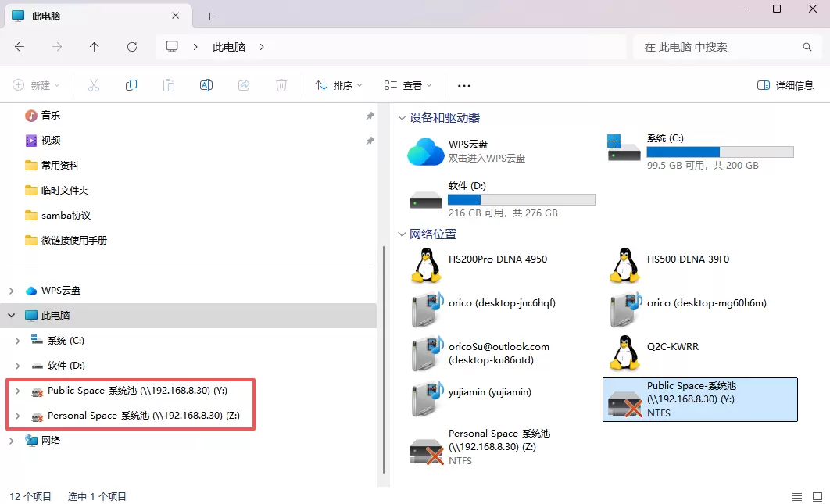Switch to large thumbnails view in status bar

coord(816,497)
